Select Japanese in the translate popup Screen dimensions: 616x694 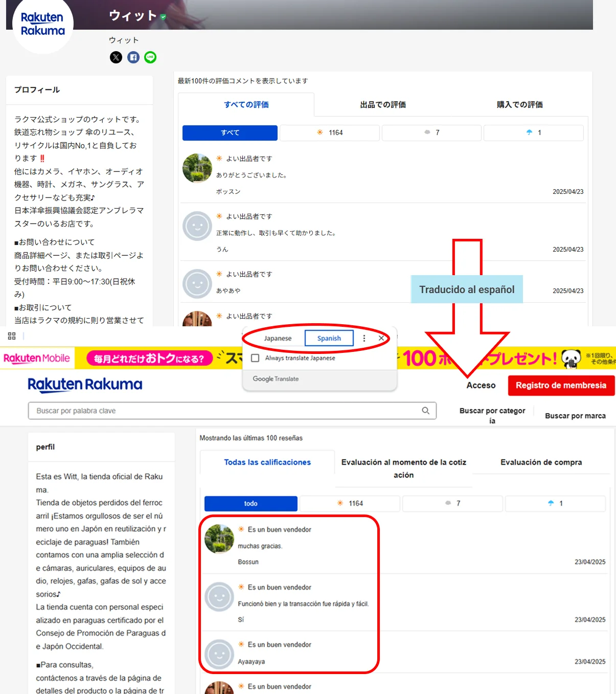[278, 339]
